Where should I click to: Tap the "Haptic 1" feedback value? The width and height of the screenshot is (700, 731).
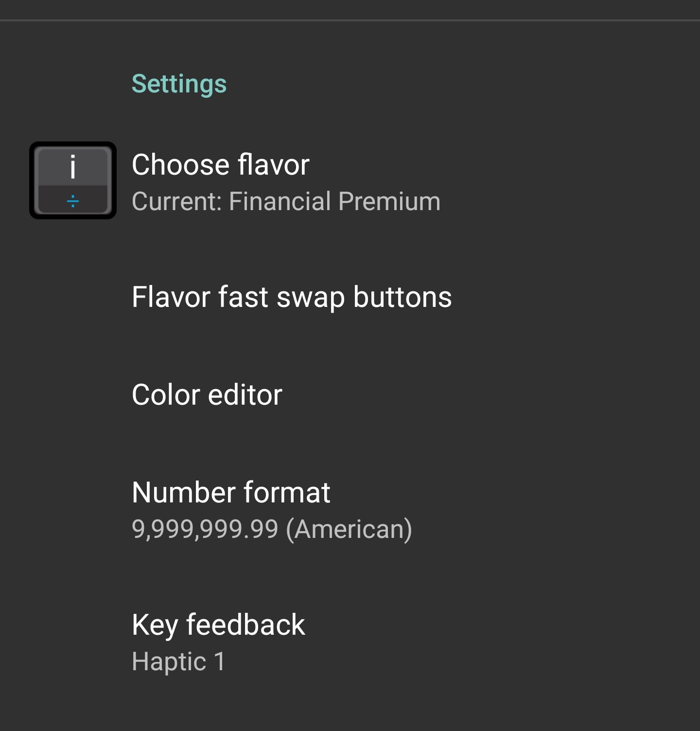[178, 661]
